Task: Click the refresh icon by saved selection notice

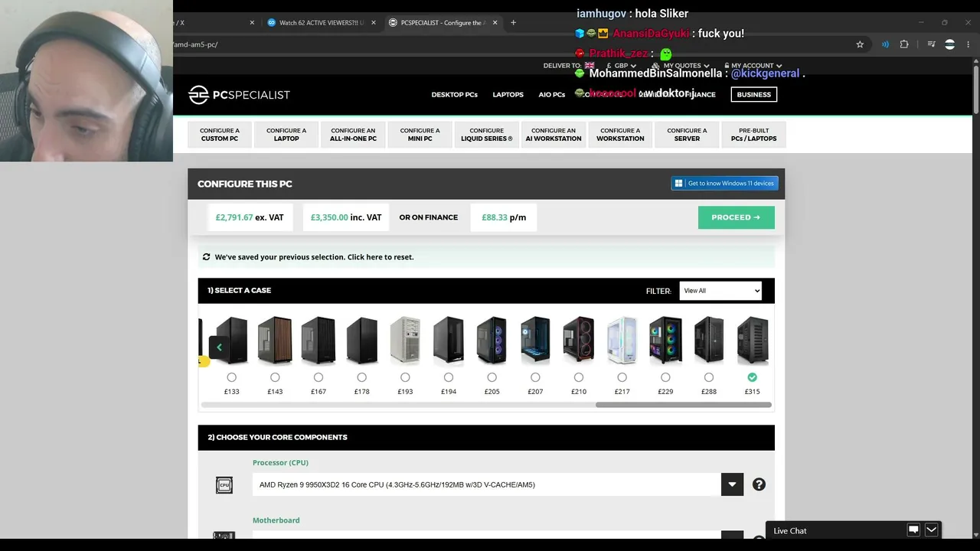Action: point(206,257)
